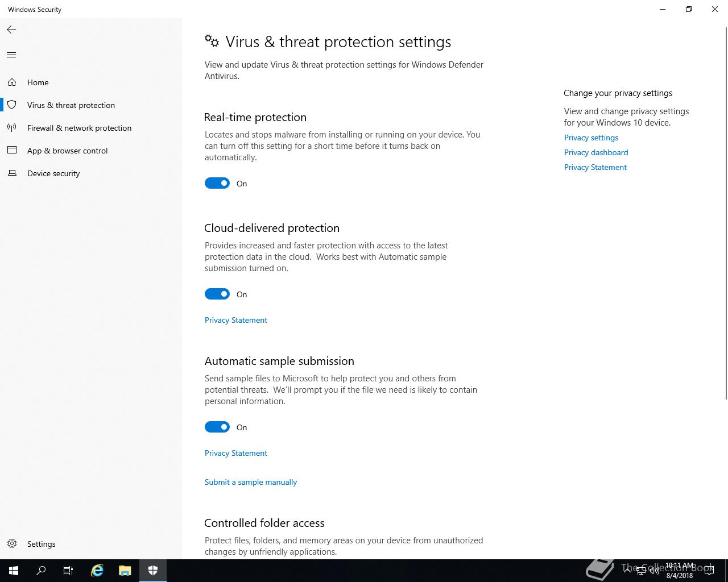Click the Home house icon
Image resolution: width=728 pixels, height=582 pixels.
pyautogui.click(x=12, y=82)
